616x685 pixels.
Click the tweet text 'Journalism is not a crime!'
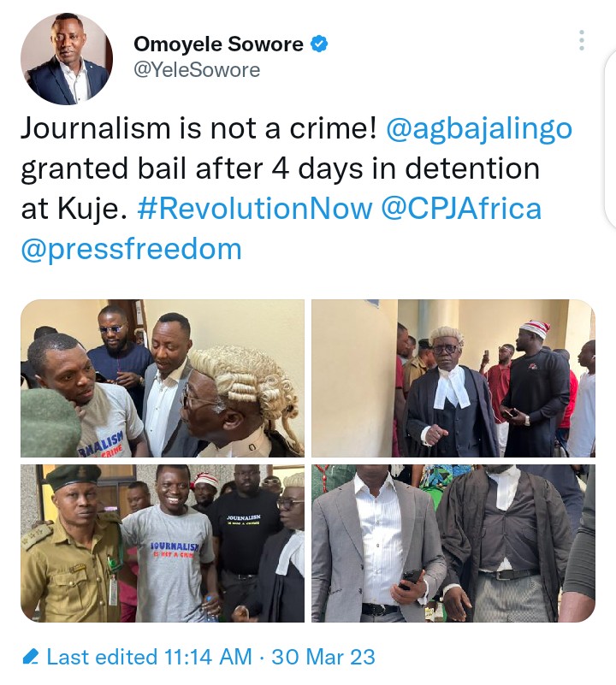pyautogui.click(x=199, y=129)
